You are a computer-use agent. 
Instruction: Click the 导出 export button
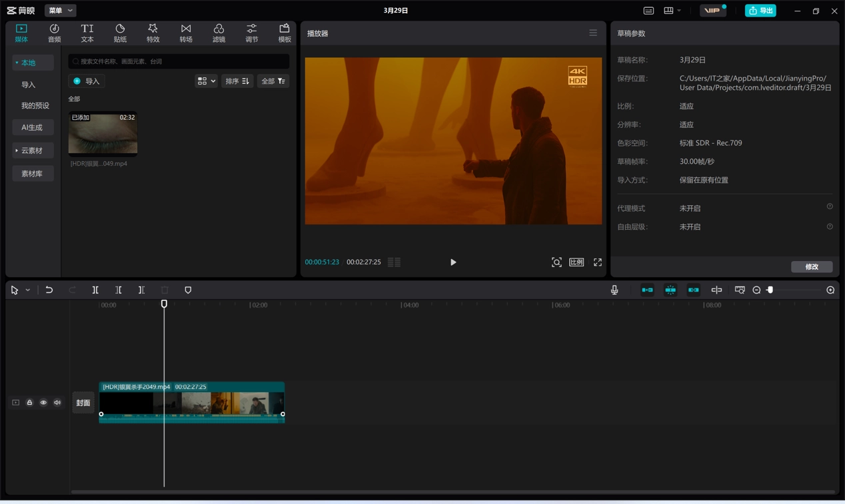pyautogui.click(x=760, y=11)
